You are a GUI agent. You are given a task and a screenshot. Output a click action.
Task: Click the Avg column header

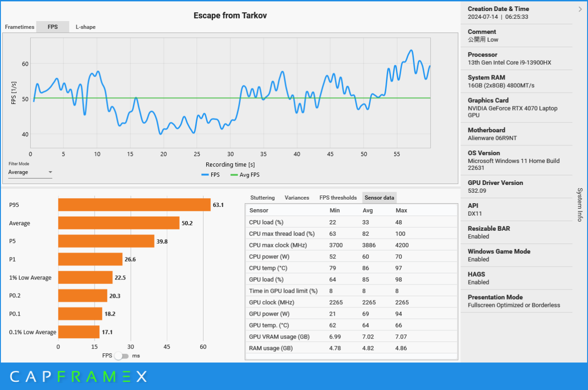(367, 211)
